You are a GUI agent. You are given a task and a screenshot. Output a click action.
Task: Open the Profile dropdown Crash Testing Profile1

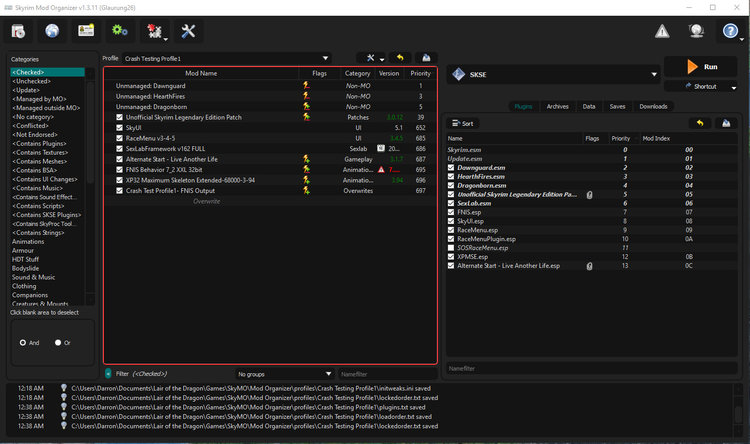[226, 58]
